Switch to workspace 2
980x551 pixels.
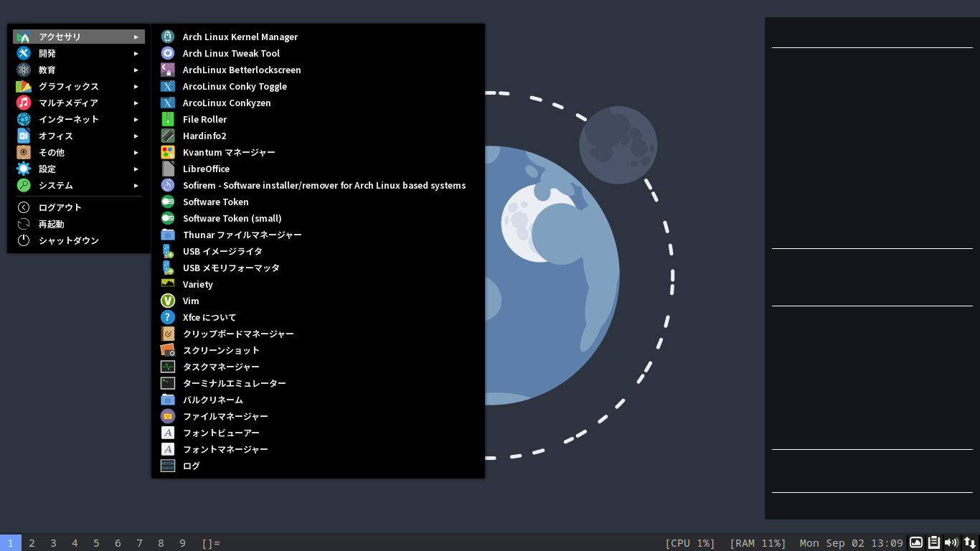click(32, 543)
